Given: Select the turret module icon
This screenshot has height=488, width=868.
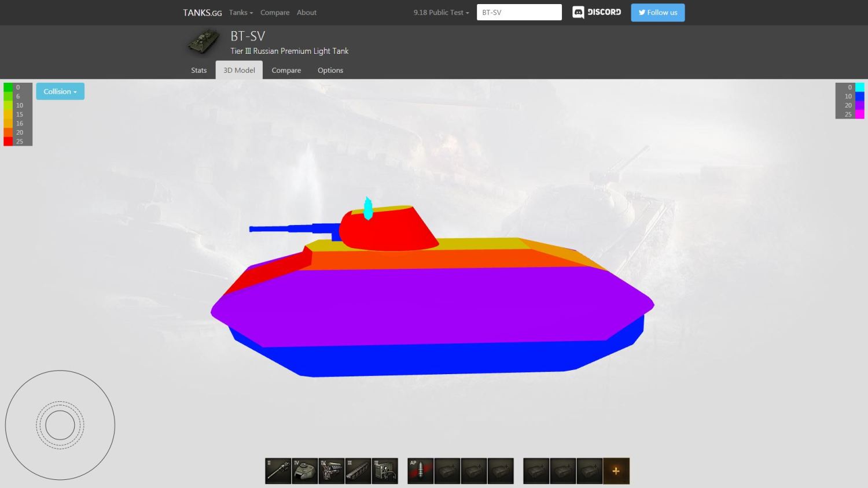Looking at the screenshot, I should click(305, 471).
